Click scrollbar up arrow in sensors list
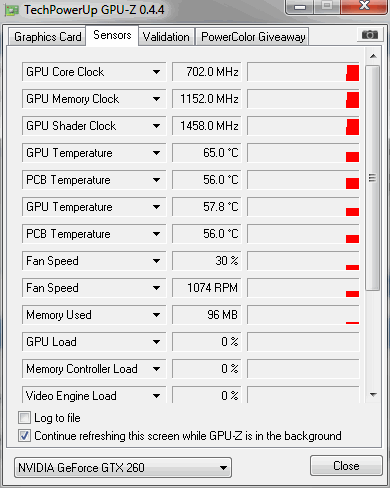Viewport: 390px width, 488px height. click(x=373, y=56)
